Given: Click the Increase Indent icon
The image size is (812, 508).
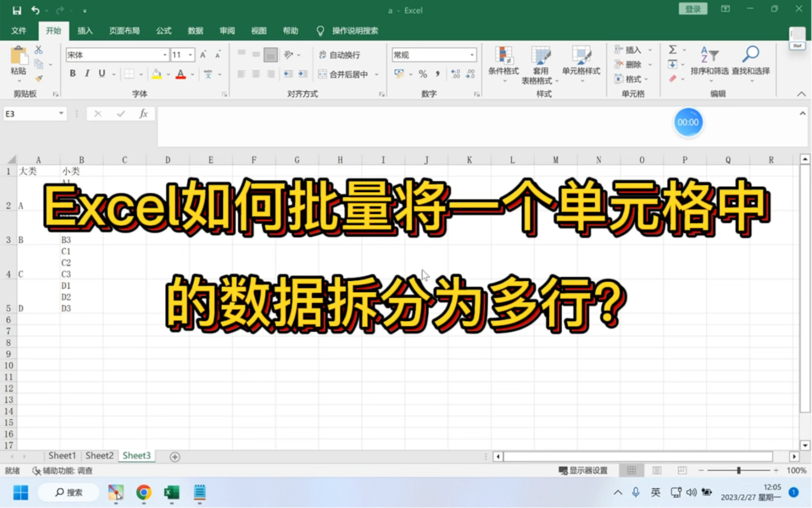Looking at the screenshot, I should pyautogui.click(x=303, y=74).
